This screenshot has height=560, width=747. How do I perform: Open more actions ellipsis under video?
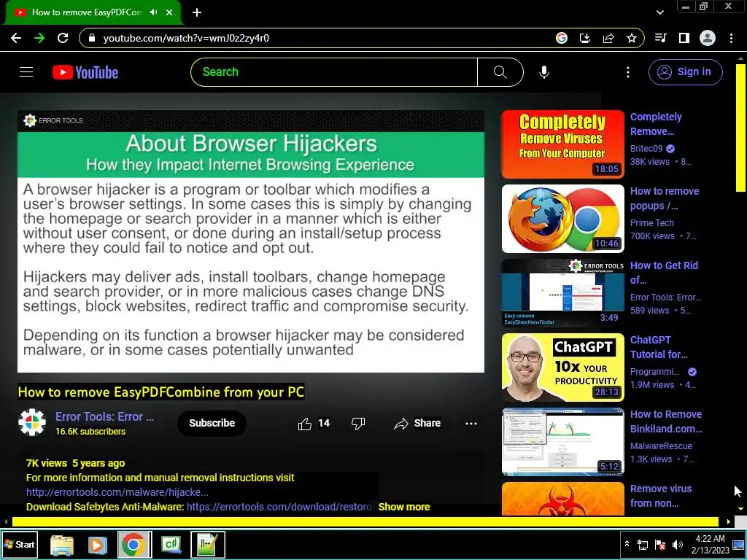tap(471, 424)
